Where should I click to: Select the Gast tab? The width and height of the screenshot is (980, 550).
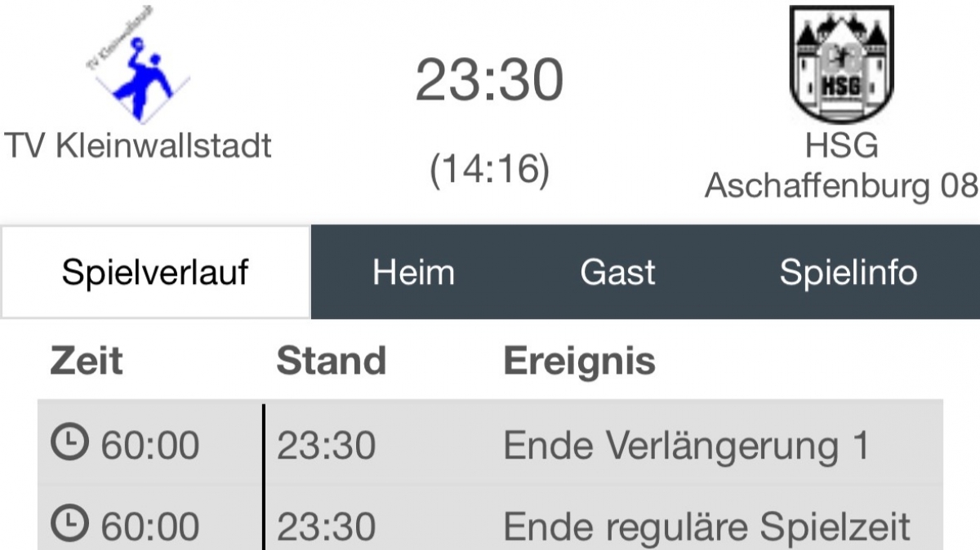(x=617, y=273)
